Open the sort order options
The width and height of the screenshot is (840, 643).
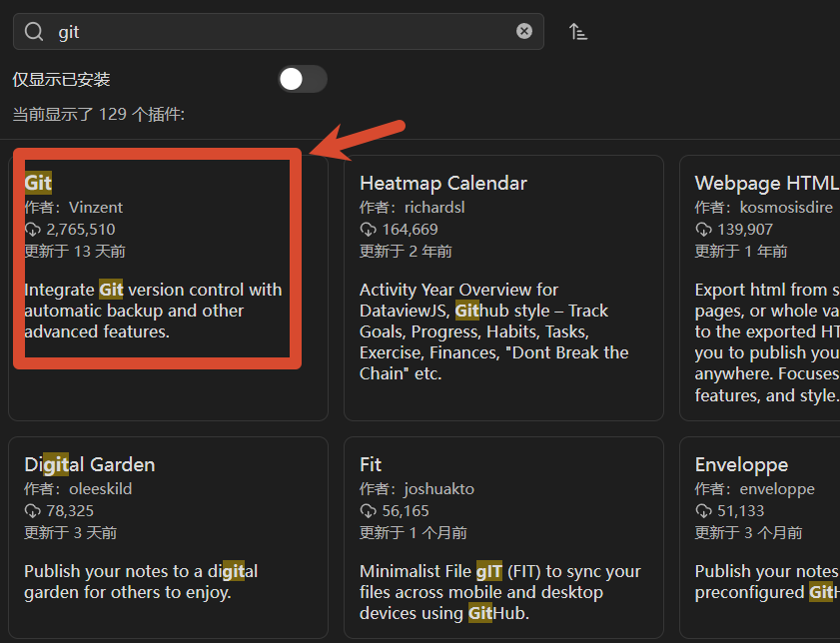pyautogui.click(x=578, y=32)
